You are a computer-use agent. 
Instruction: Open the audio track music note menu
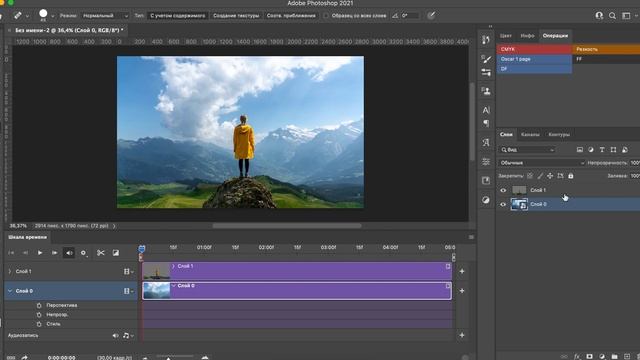(x=128, y=336)
